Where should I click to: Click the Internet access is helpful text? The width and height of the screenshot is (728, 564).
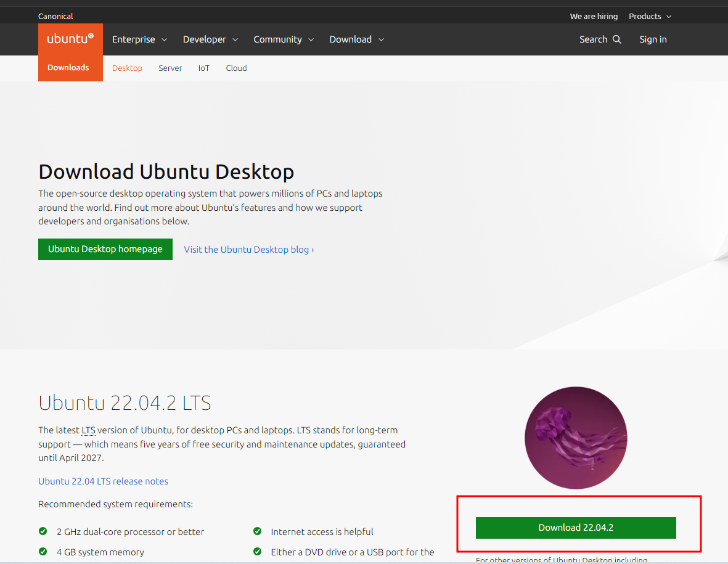tap(322, 532)
